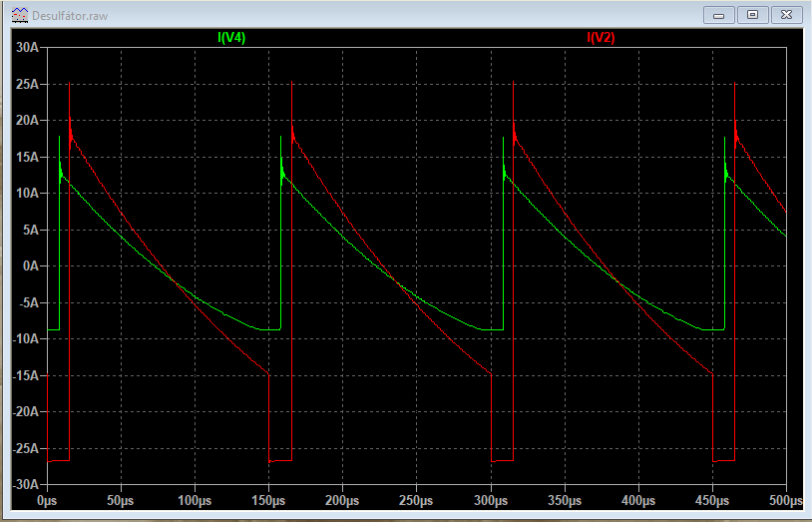This screenshot has height=522, width=812.
Task: Click the 5A vertical axis label
Action: (31, 230)
